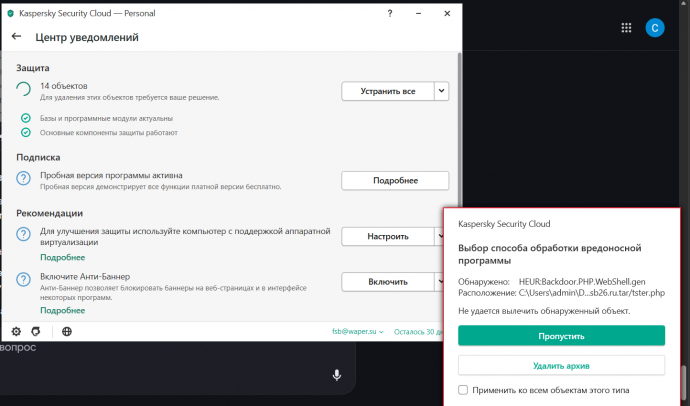The height and width of the screenshot is (406, 690).
Task: Open the apps grid icon at top right
Action: tap(626, 28)
